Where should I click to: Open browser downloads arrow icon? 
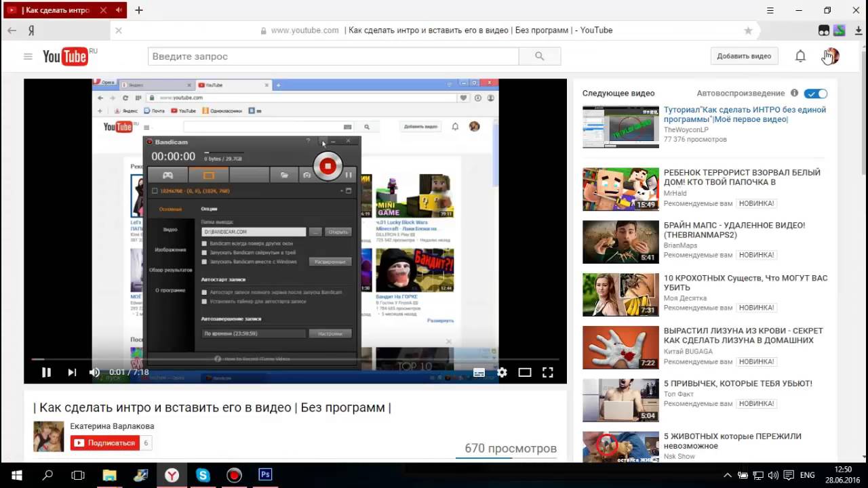[x=857, y=30]
